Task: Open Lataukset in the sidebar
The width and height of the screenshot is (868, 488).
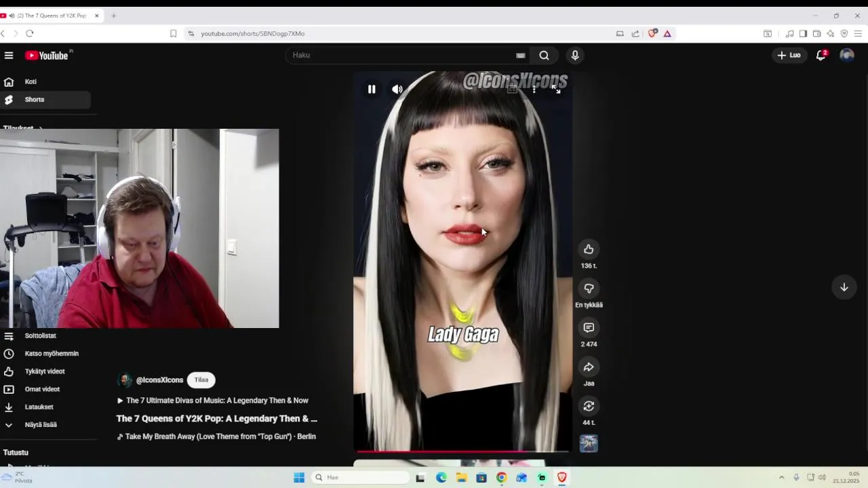Action: point(45,407)
